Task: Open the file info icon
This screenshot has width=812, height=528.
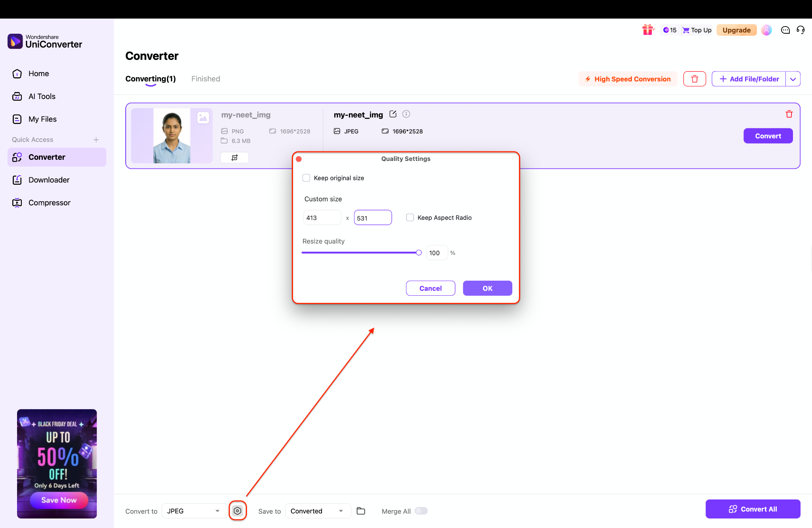Action: (406, 114)
